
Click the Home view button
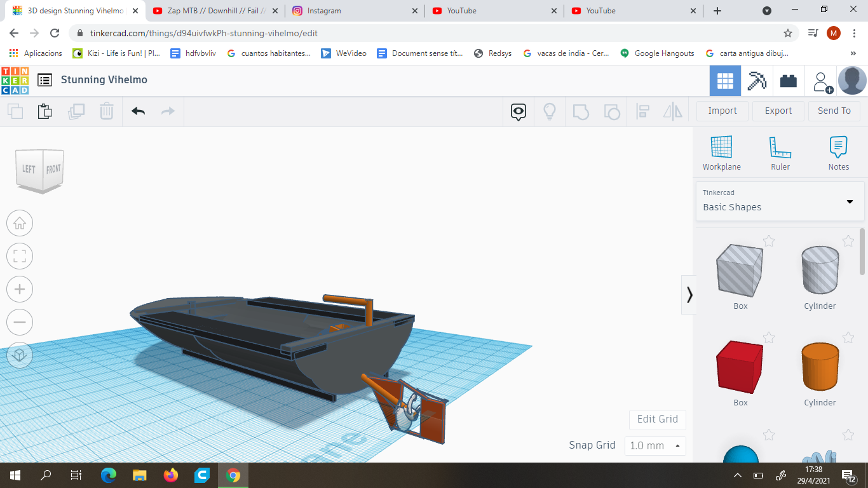(20, 223)
